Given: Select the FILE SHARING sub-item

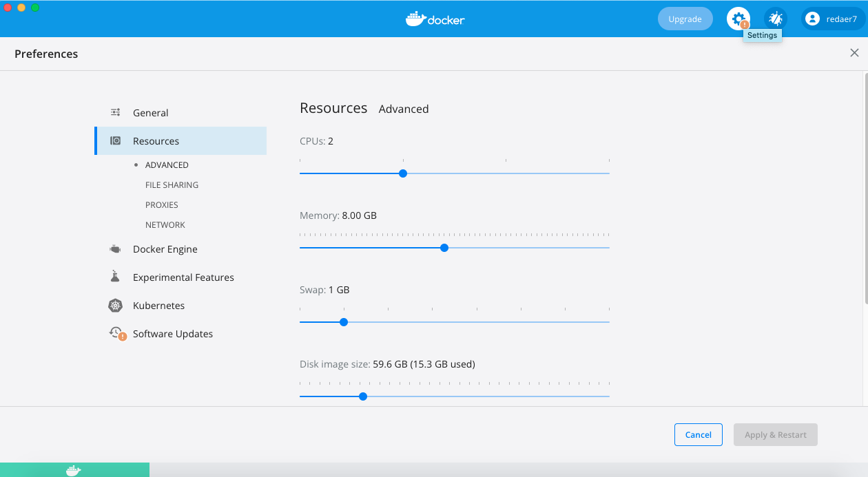Looking at the screenshot, I should pyautogui.click(x=172, y=185).
